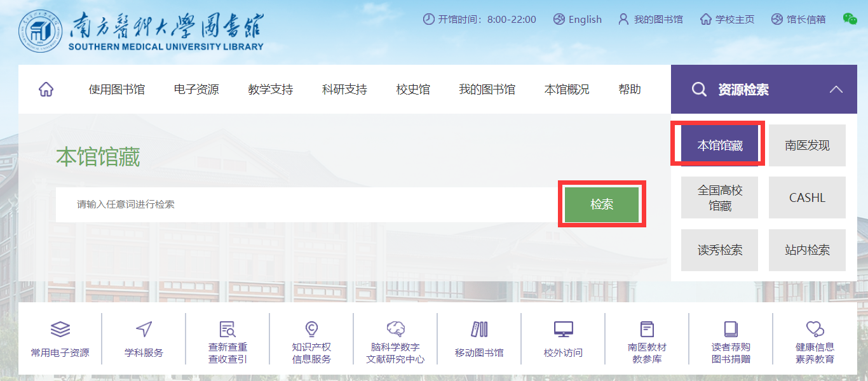Click the user icon beside 我的图书馆 in top bar
868x381 pixels.
point(623,19)
